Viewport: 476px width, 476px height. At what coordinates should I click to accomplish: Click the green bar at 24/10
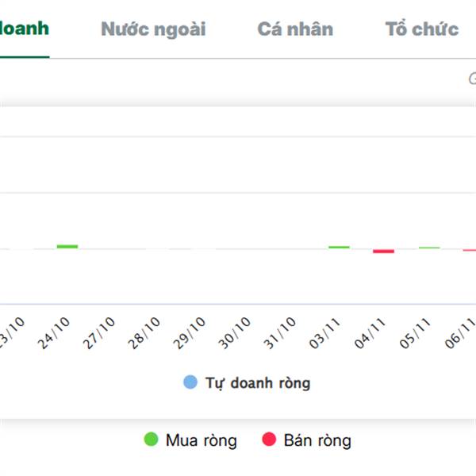tap(67, 247)
